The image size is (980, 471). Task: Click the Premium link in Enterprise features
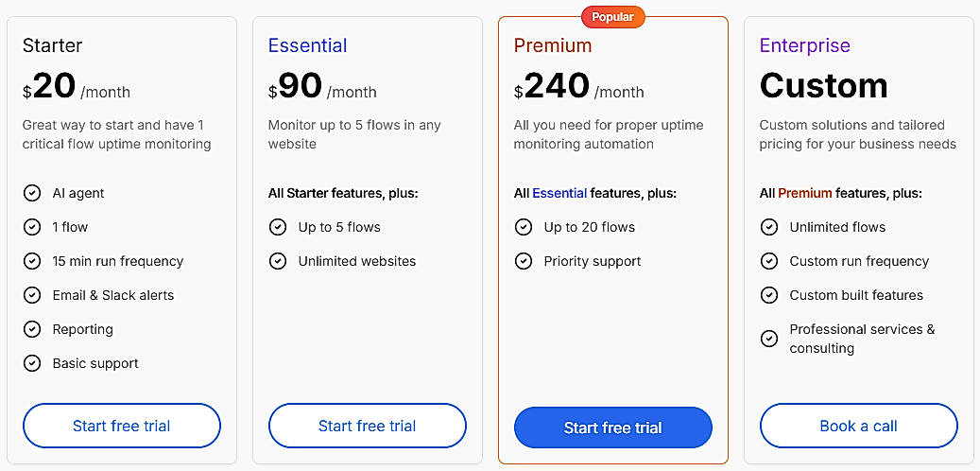[x=805, y=193]
